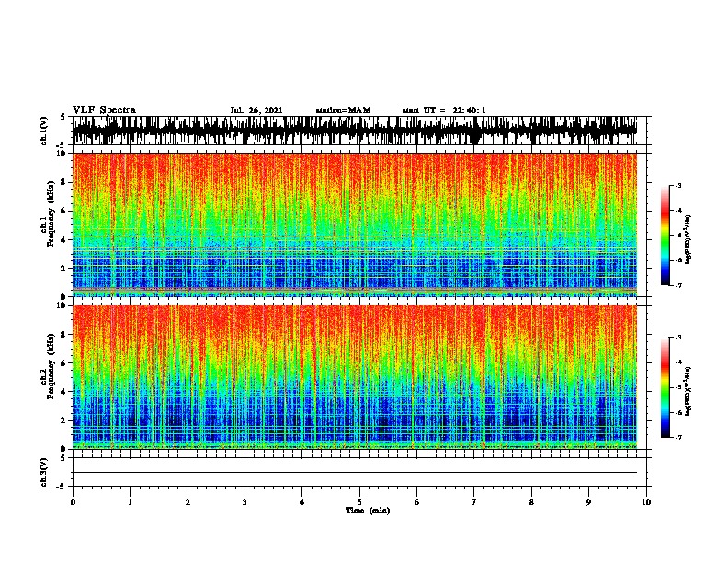
Task: Click the "5" tick on ch.1(V) waveform axis
Action: [64, 117]
